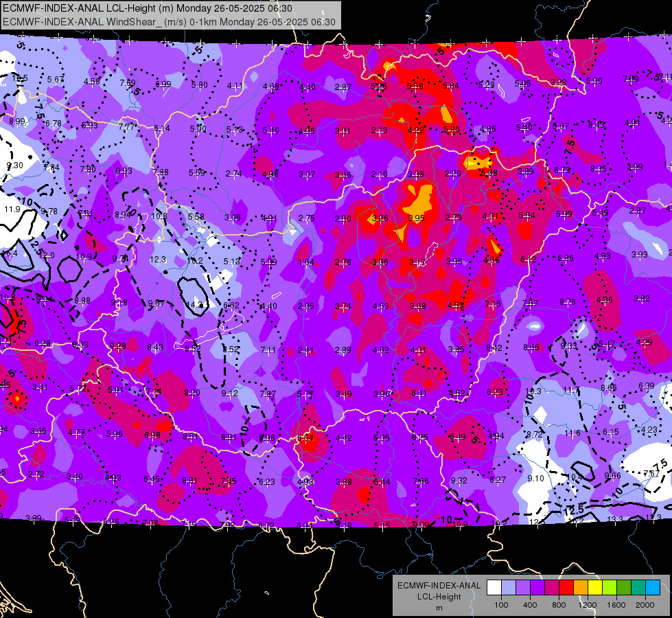Click the wind shear value 2.13
The width and height of the screenshot is (672, 618).
click(x=380, y=130)
